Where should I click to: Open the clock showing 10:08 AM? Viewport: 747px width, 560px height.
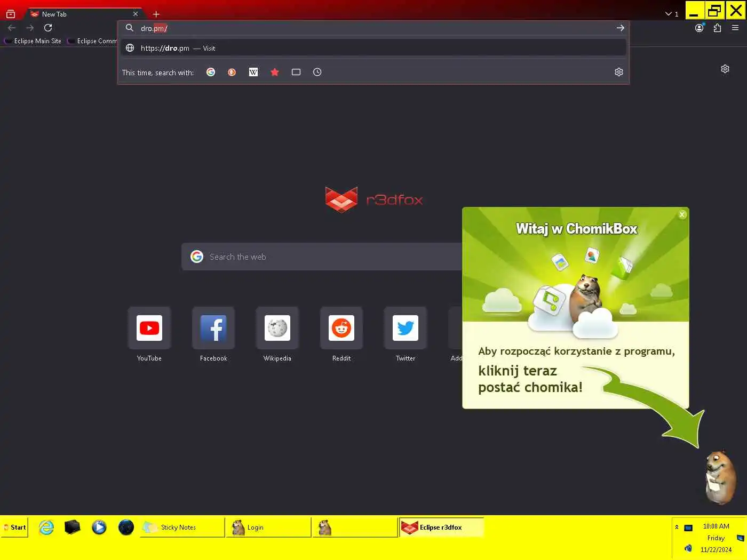click(x=716, y=526)
